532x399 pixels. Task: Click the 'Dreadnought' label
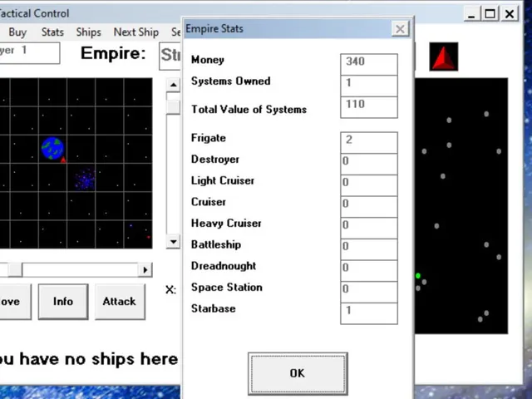(x=224, y=266)
